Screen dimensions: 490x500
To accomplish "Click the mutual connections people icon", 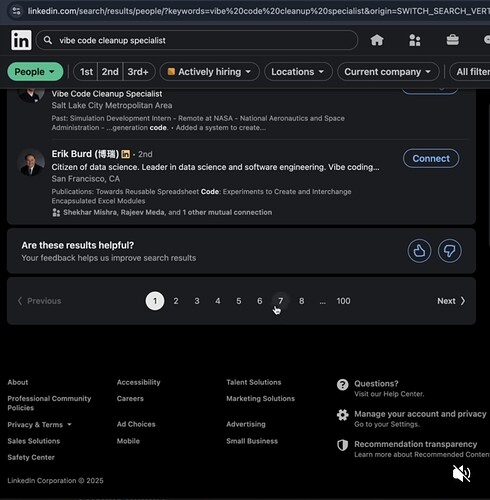I will (56, 213).
